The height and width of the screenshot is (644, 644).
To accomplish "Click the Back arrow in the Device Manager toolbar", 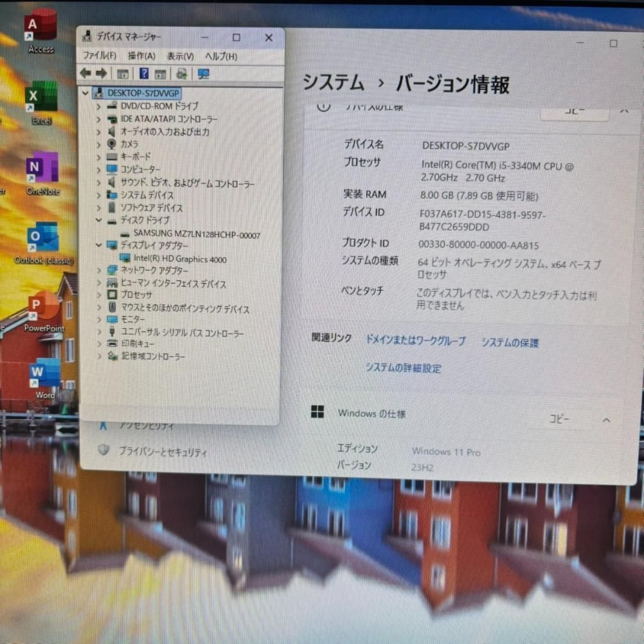I will tap(86, 73).
